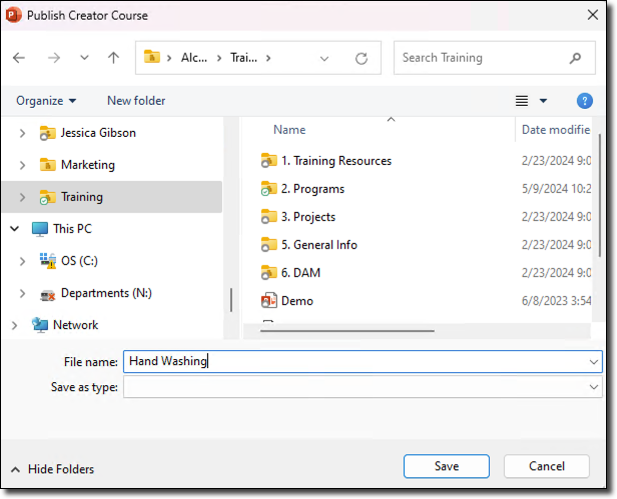The height and width of the screenshot is (499, 617).
Task: Select Departments (N:) drive in the tree
Action: coord(106,293)
